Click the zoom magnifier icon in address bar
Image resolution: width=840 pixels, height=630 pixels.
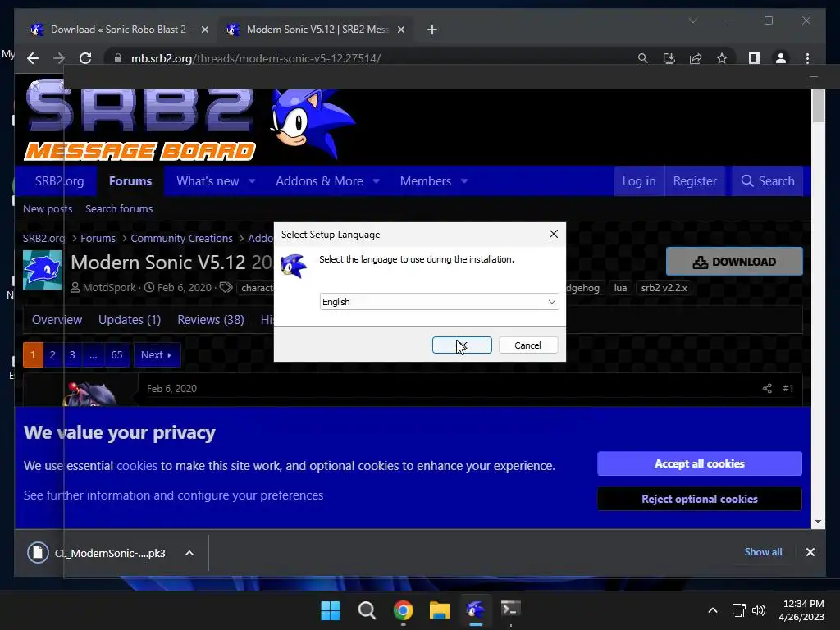(x=643, y=58)
